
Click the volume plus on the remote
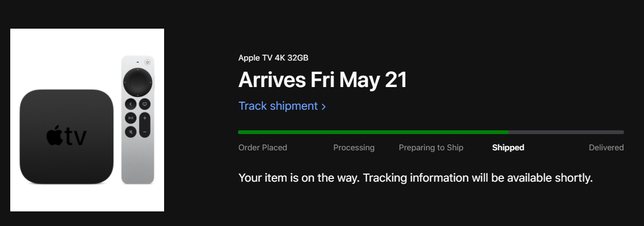pyautogui.click(x=145, y=118)
